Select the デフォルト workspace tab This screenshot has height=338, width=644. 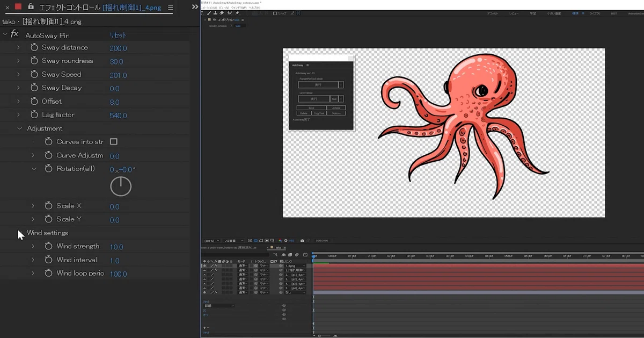coord(492,13)
